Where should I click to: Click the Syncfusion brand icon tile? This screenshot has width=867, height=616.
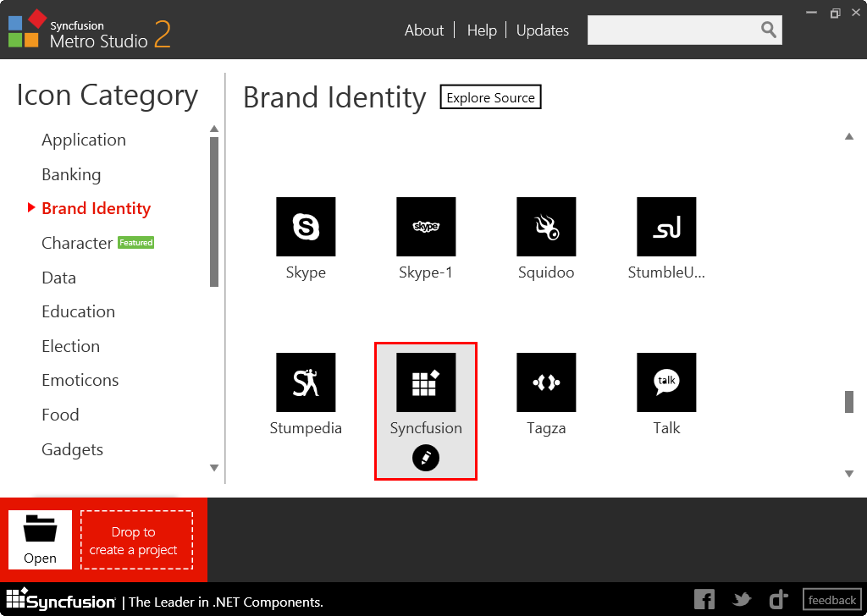[x=426, y=382]
